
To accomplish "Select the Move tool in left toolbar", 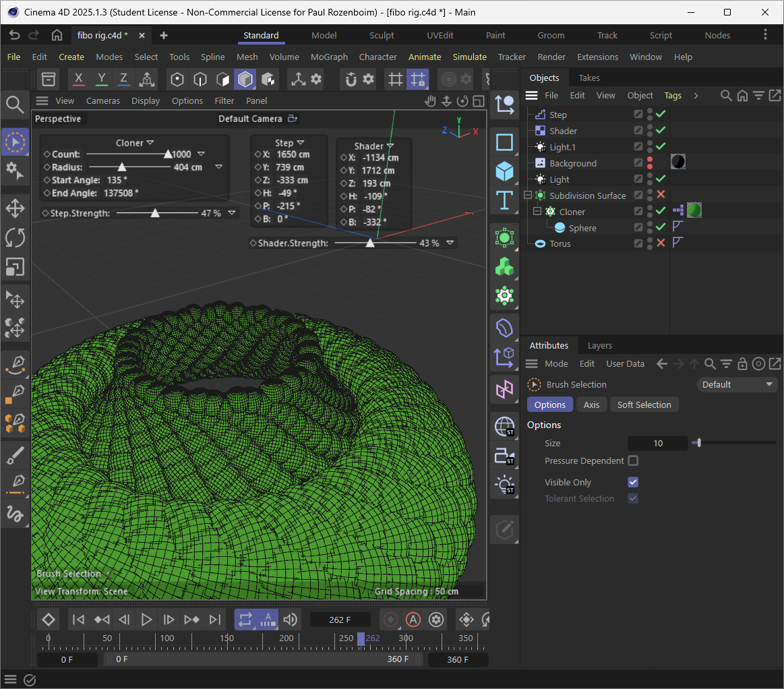I will tap(15, 208).
